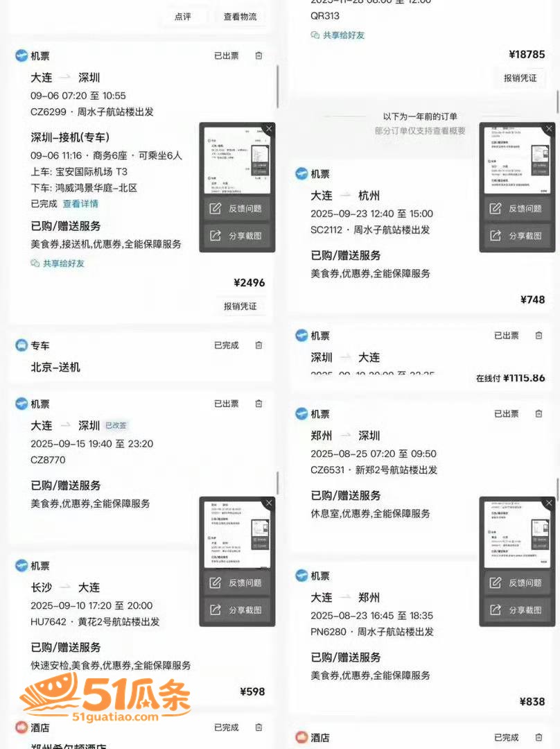Open 查看详情 link for 深圳-接机
This screenshot has height=749, width=560.
pyautogui.click(x=80, y=204)
